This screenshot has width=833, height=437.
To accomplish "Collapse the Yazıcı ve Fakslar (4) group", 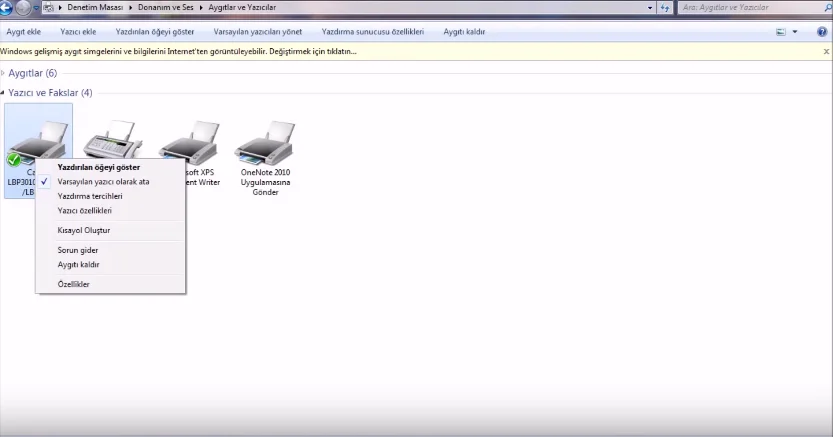I will [x=3, y=92].
